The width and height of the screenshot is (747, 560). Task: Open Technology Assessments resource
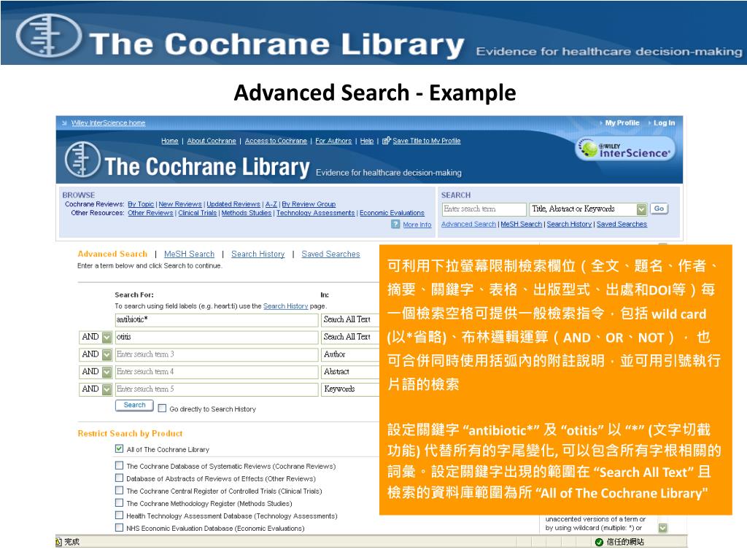pos(315,213)
